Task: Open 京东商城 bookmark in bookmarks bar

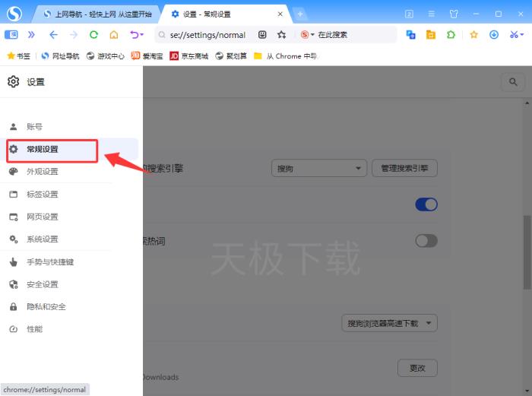Action: [189, 55]
